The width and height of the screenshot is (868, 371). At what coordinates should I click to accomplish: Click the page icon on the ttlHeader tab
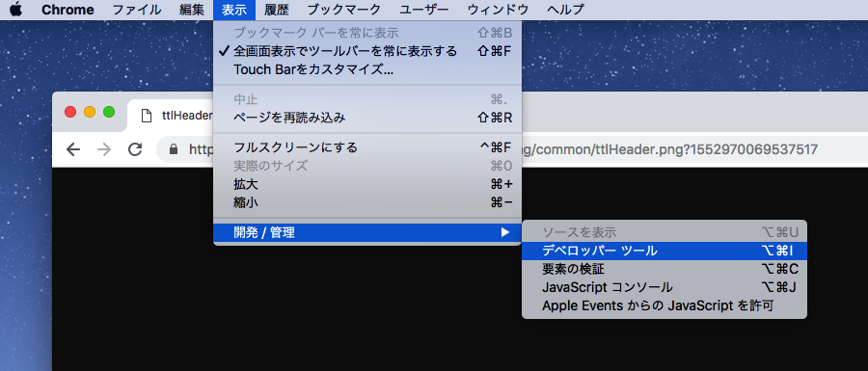click(x=147, y=116)
